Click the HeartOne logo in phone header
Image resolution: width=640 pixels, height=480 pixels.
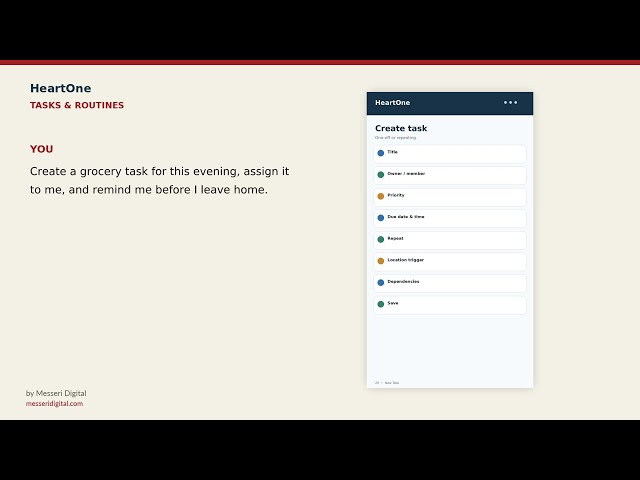pyautogui.click(x=392, y=102)
